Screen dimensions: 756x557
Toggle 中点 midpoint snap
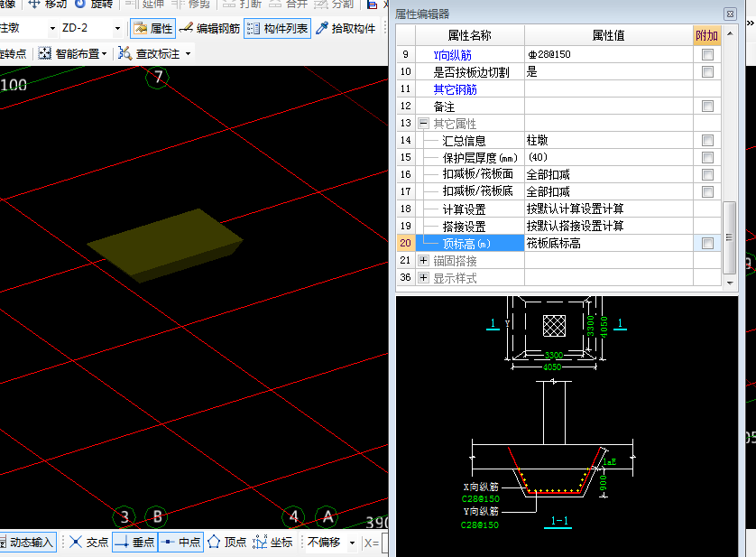pos(180,542)
